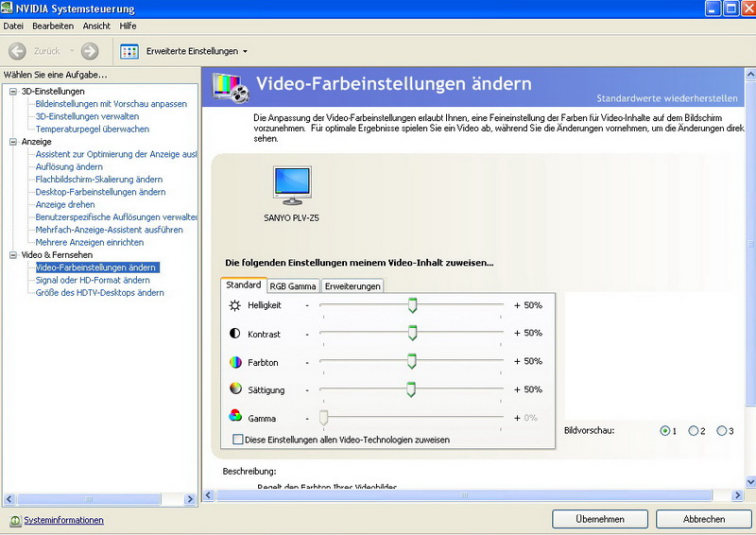Open 'Signal oder HD-Format ändern' task
Viewport: 756px width, 535px height.
click(x=93, y=280)
